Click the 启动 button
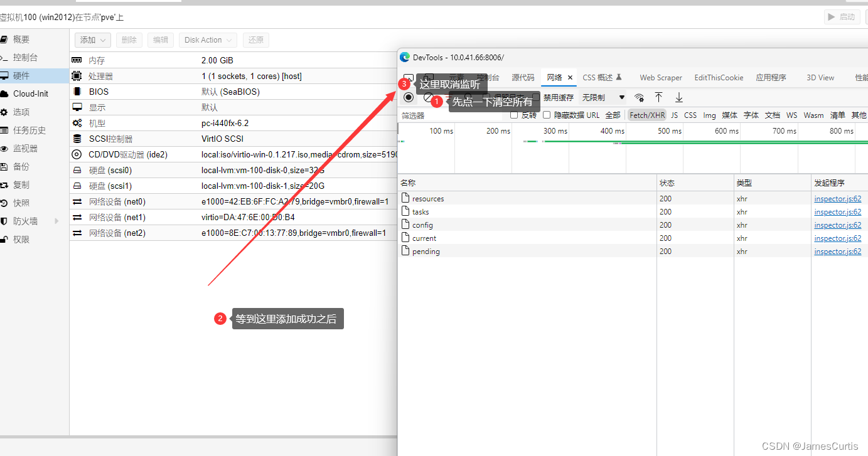This screenshot has height=456, width=868. click(842, 17)
